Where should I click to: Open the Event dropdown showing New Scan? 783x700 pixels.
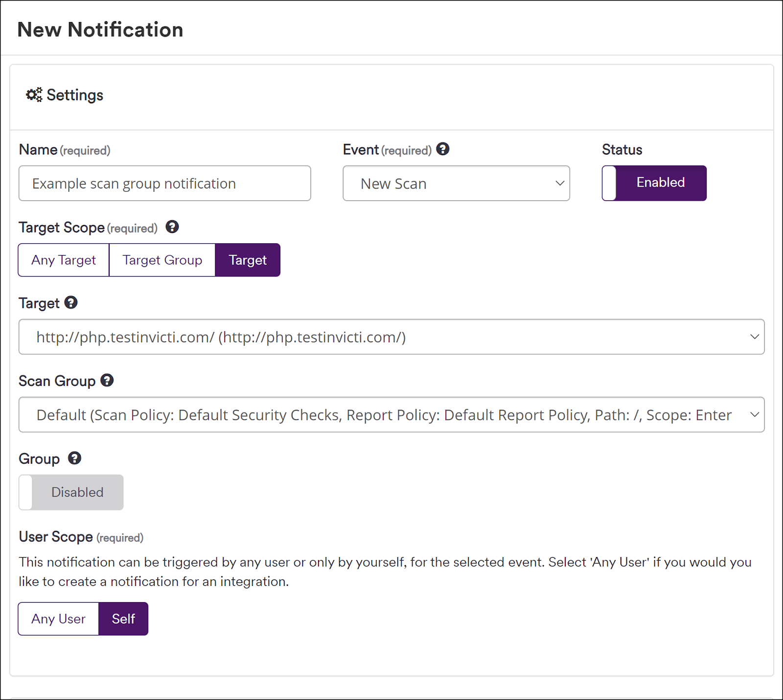click(x=456, y=184)
